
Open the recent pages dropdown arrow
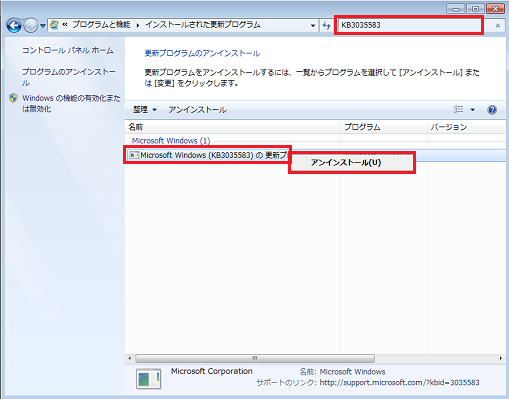coord(43,26)
